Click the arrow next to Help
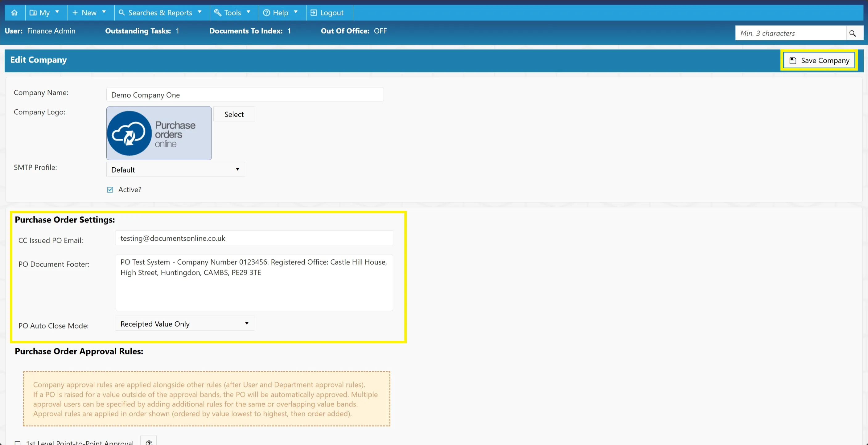868x445 pixels. coord(295,12)
